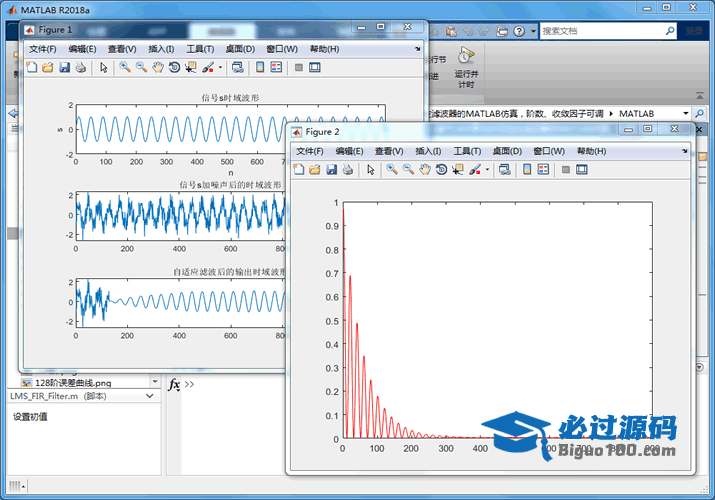Click New Figure icon in Figure 2 toolbar

click(x=299, y=170)
